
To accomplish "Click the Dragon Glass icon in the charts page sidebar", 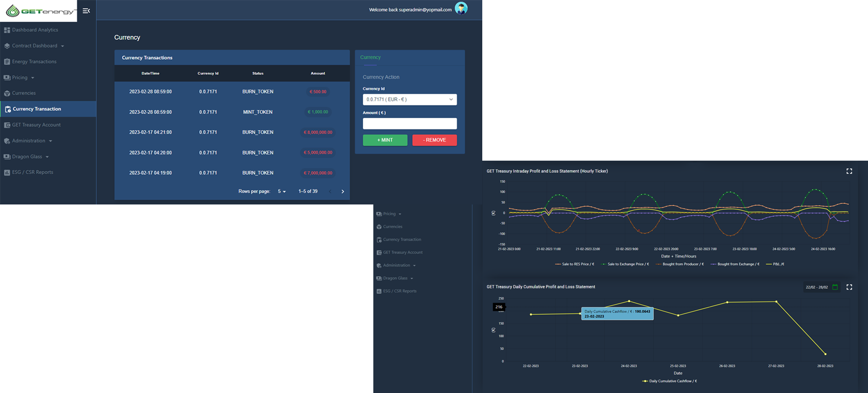I will (x=379, y=278).
